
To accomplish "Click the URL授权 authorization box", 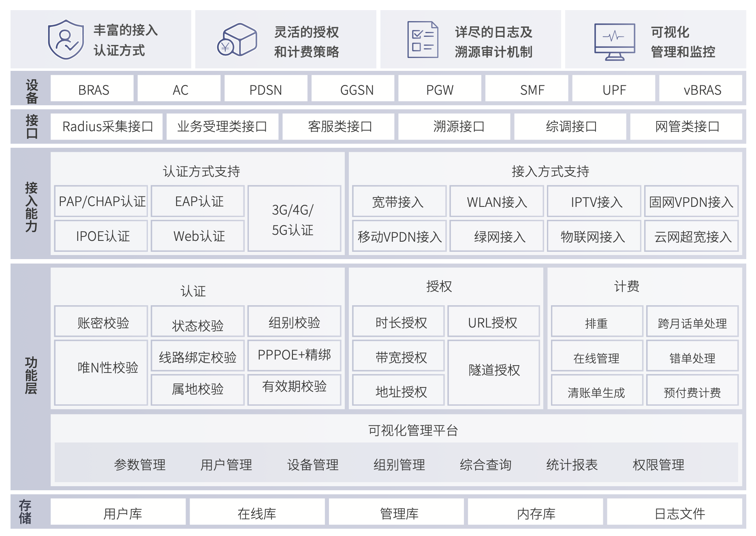I will (x=493, y=322).
